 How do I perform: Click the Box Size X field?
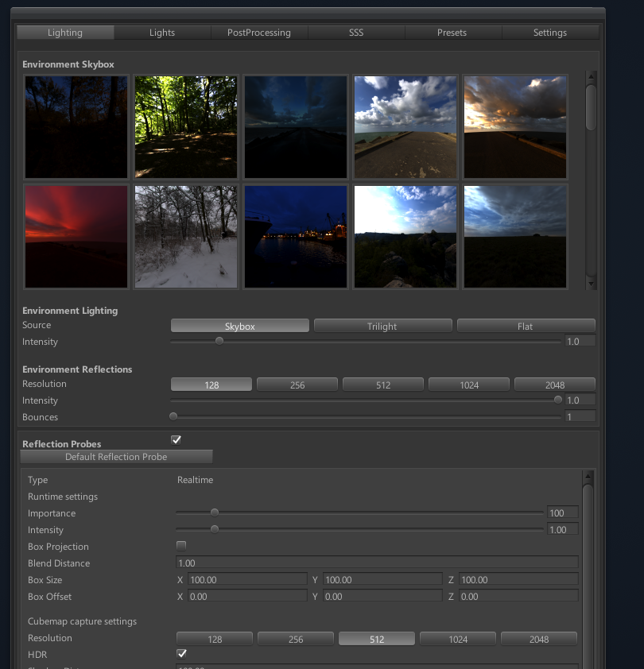247,579
